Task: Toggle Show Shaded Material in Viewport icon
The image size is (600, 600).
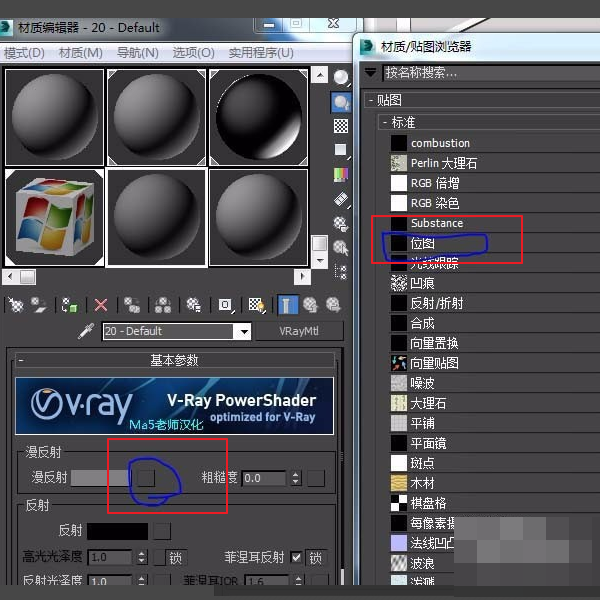Action: pos(257,305)
